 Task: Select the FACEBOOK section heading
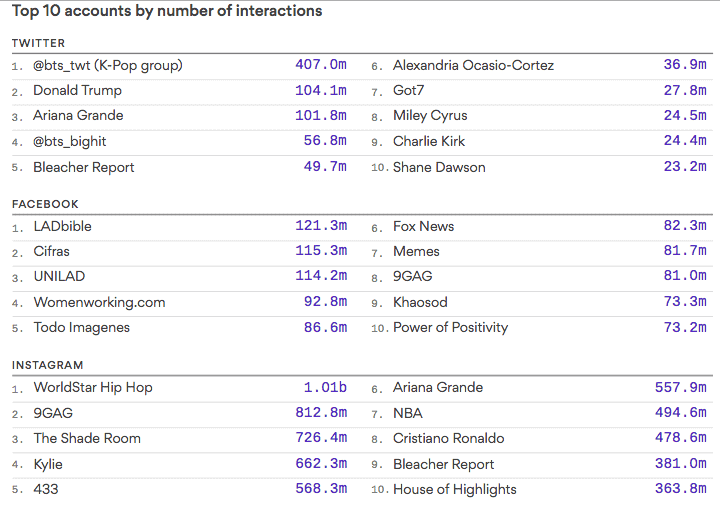(x=43, y=204)
